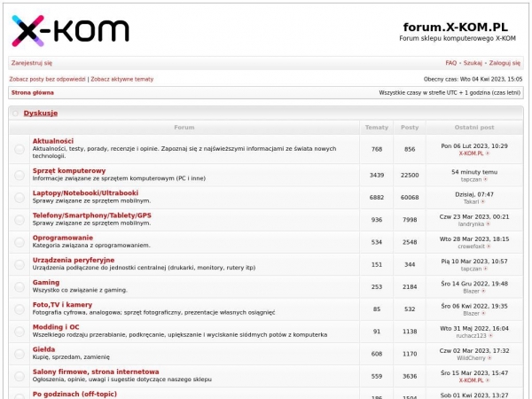Open Takari user profile
The width and height of the screenshot is (532, 399).
tap(471, 202)
